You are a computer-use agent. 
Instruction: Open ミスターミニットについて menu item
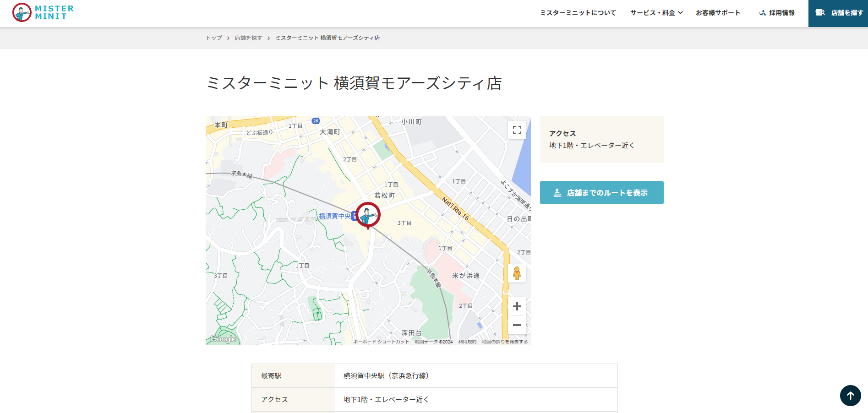[578, 13]
